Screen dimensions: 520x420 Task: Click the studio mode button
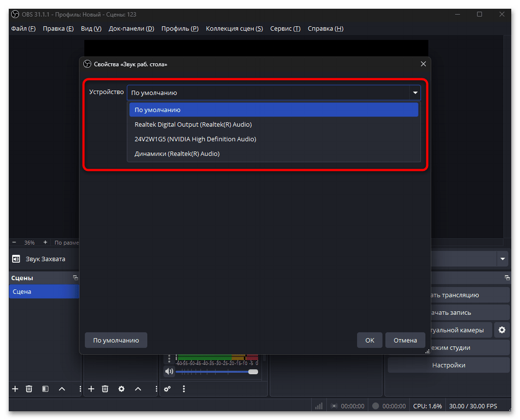pos(470,348)
